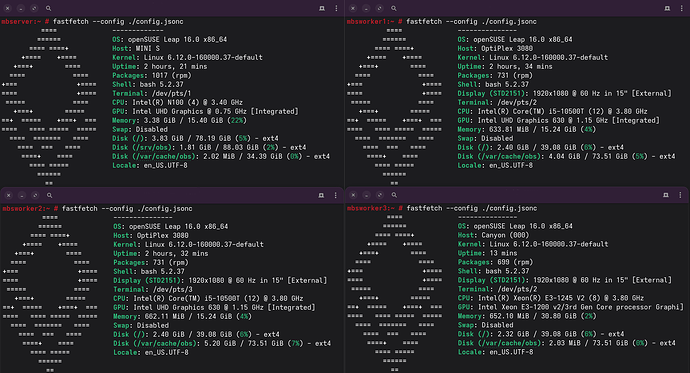Click 'Host: OptiPlex 3080' in mbsworker1 window
This screenshot has height=373, width=690.
[x=495, y=48]
